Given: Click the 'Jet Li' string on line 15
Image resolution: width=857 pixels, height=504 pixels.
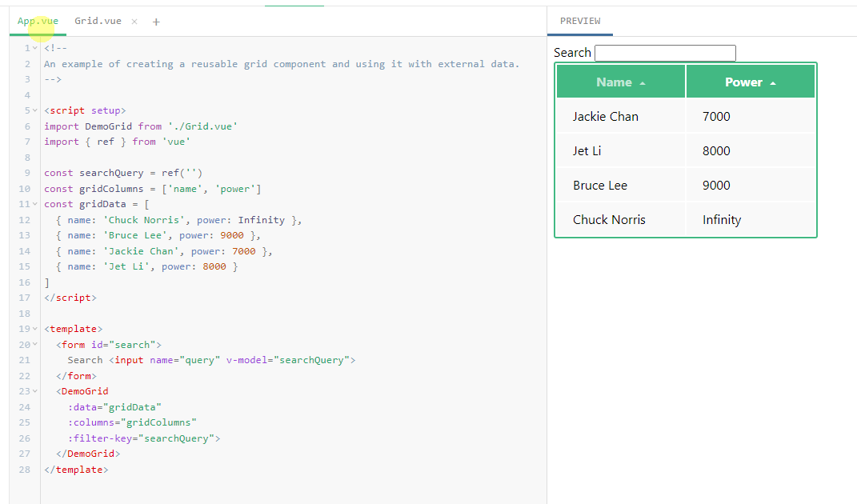Looking at the screenshot, I should pyautogui.click(x=126, y=266).
